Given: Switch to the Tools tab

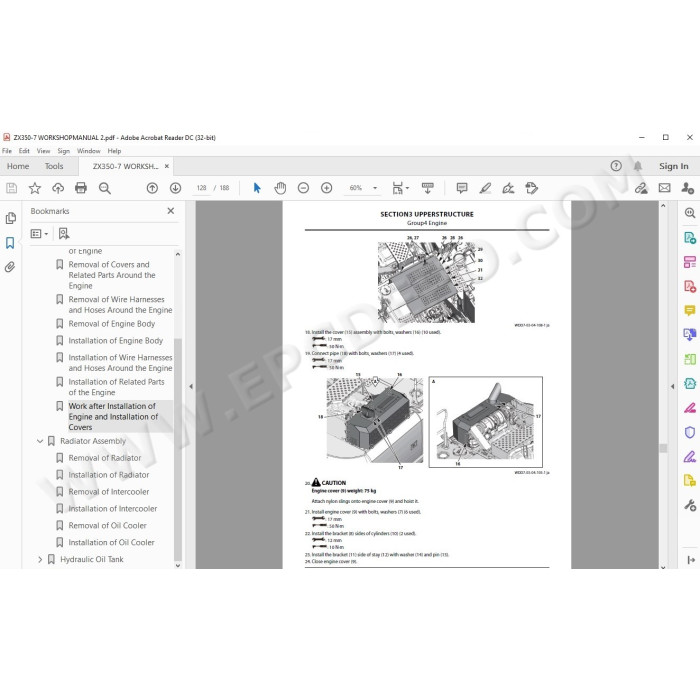Looking at the screenshot, I should pyautogui.click(x=54, y=166).
